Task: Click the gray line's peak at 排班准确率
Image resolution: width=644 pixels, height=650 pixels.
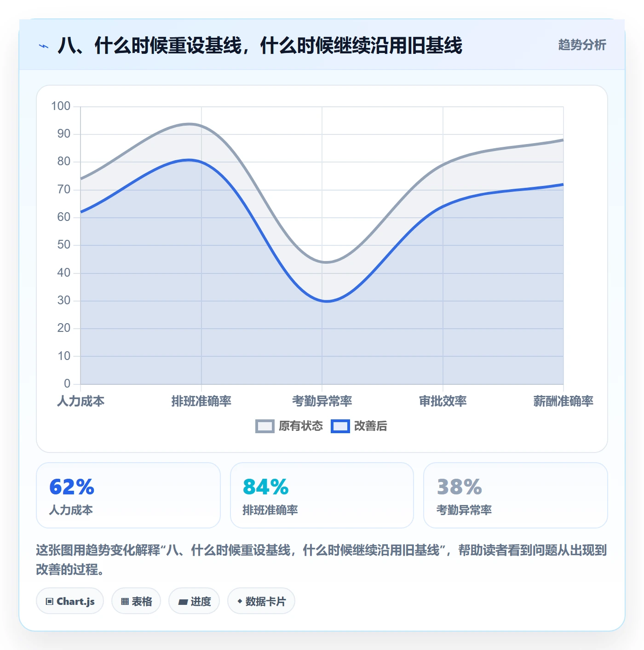Action: tap(201, 126)
